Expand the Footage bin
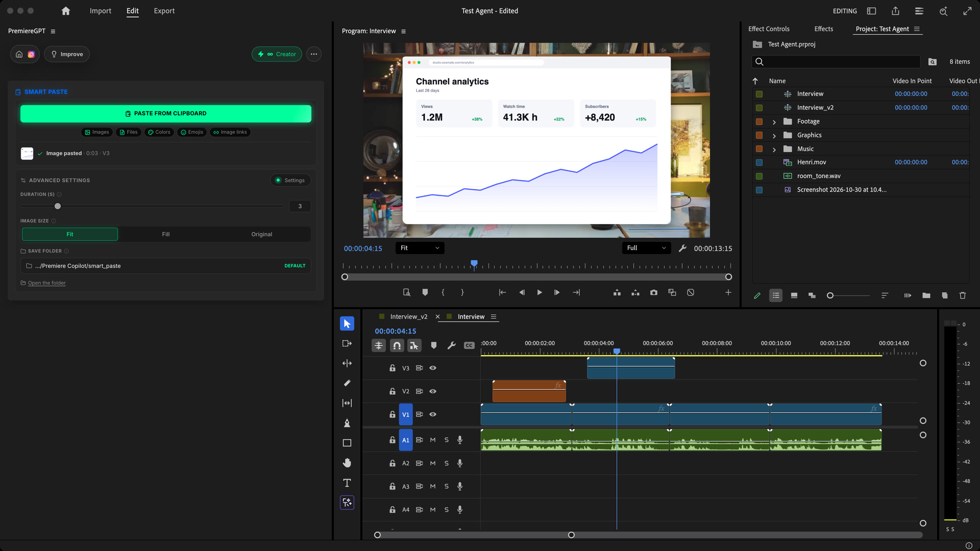 pos(774,122)
